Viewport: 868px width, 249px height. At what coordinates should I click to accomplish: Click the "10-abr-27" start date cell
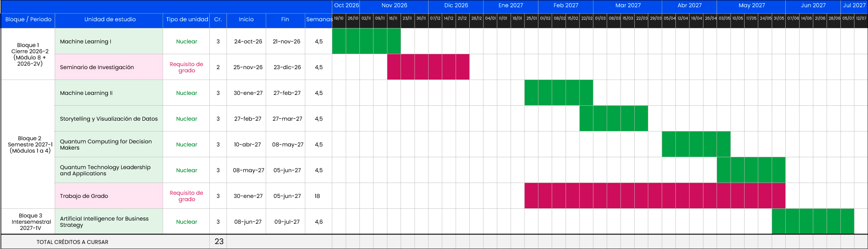click(x=247, y=144)
